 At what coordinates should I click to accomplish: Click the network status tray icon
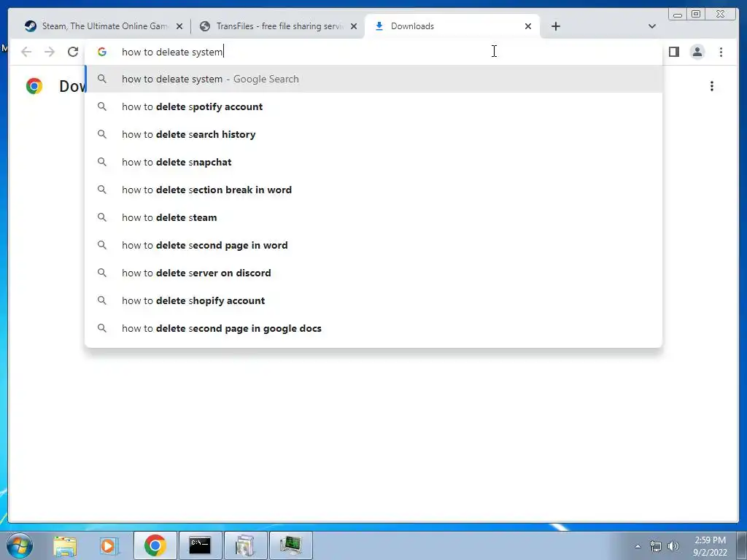[656, 546]
